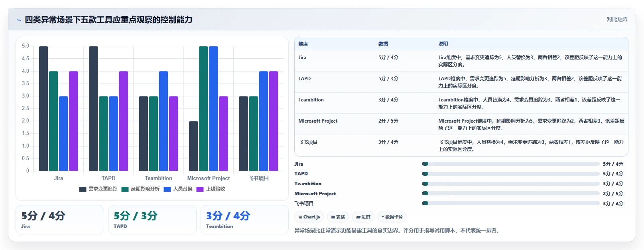Click the 对比矩阵 label in the header
This screenshot has height=250, width=644.
point(617,19)
